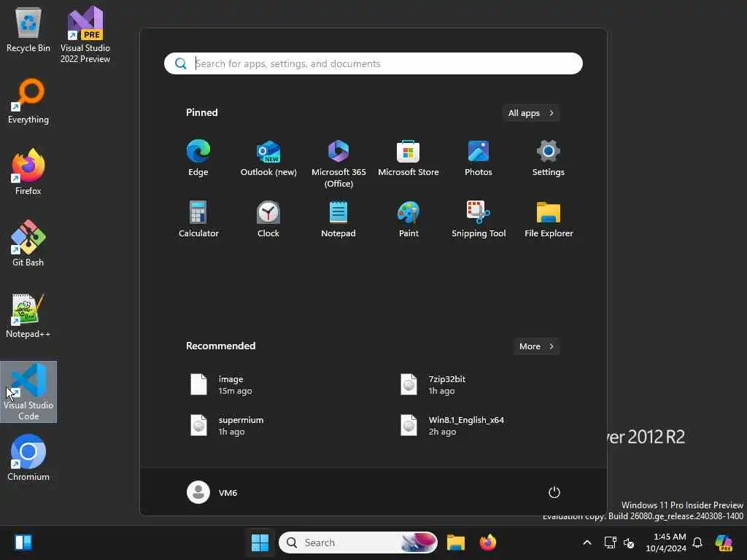This screenshot has height=560, width=747.
Task: Focus the Start menu search box
Action: tap(373, 63)
